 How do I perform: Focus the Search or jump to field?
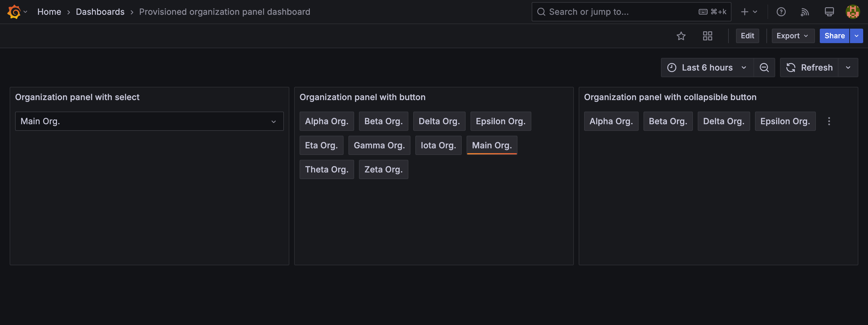(631, 12)
